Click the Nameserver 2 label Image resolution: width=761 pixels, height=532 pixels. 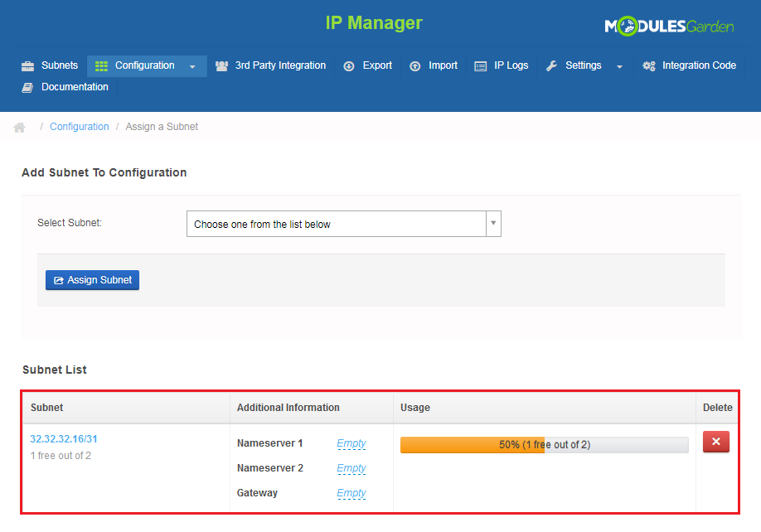[270, 468]
